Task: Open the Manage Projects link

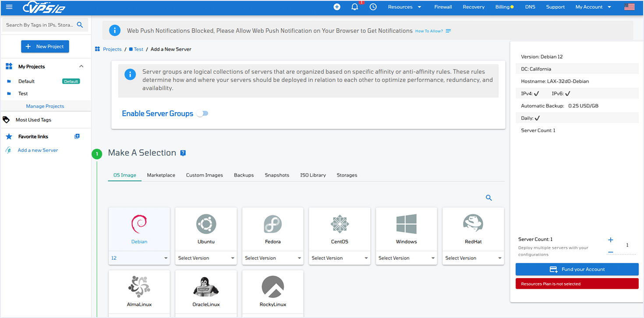Action: click(45, 106)
